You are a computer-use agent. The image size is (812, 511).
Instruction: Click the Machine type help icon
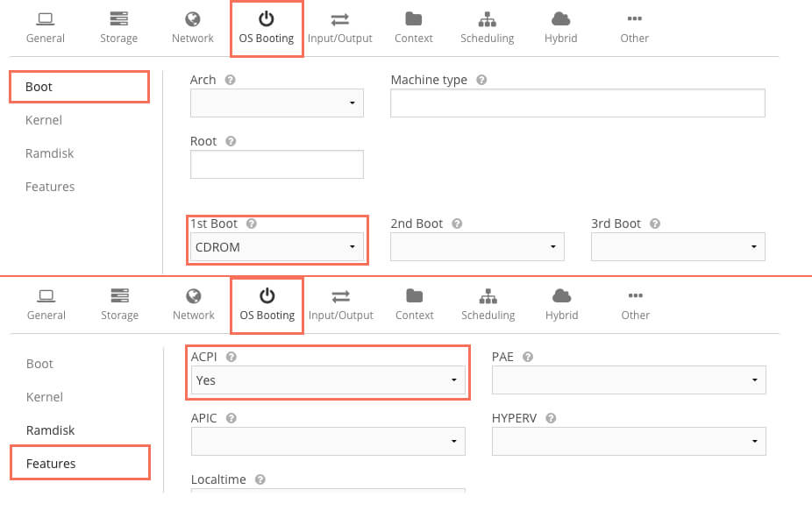(x=481, y=80)
